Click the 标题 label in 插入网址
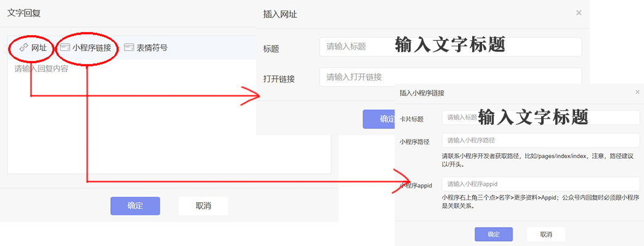The height and width of the screenshot is (246, 644). (271, 49)
